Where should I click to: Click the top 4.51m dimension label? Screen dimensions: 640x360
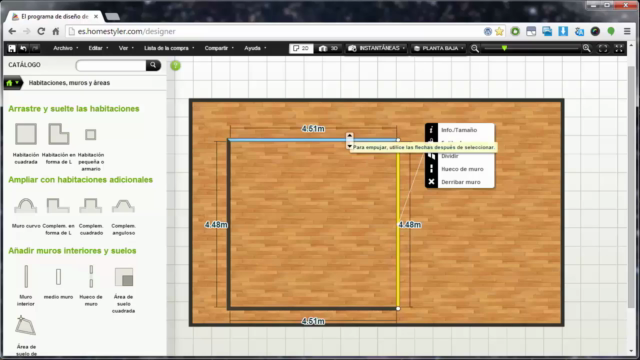(313, 129)
